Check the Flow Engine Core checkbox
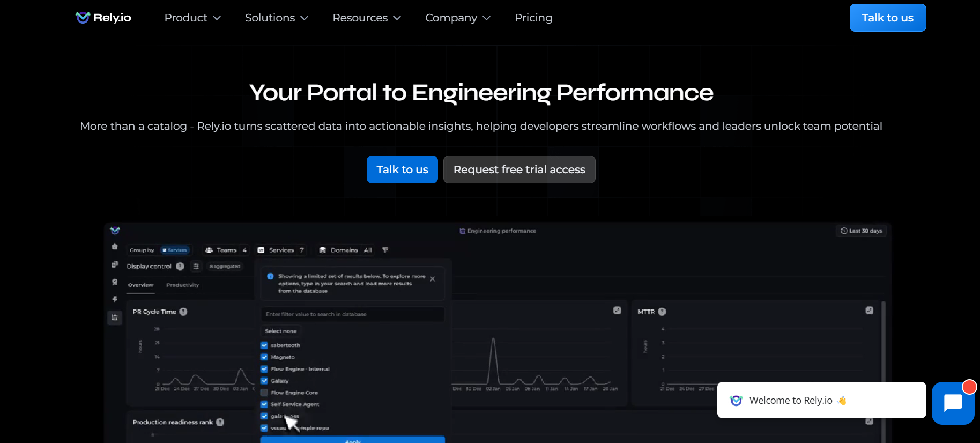Viewport: 980px width, 443px height. 264,393
